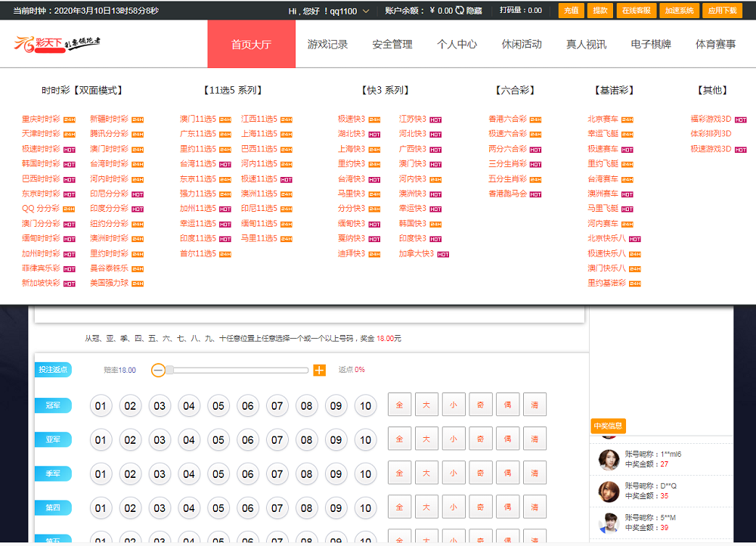
Task: Click the 中奖信息 orange tag
Action: [608, 426]
